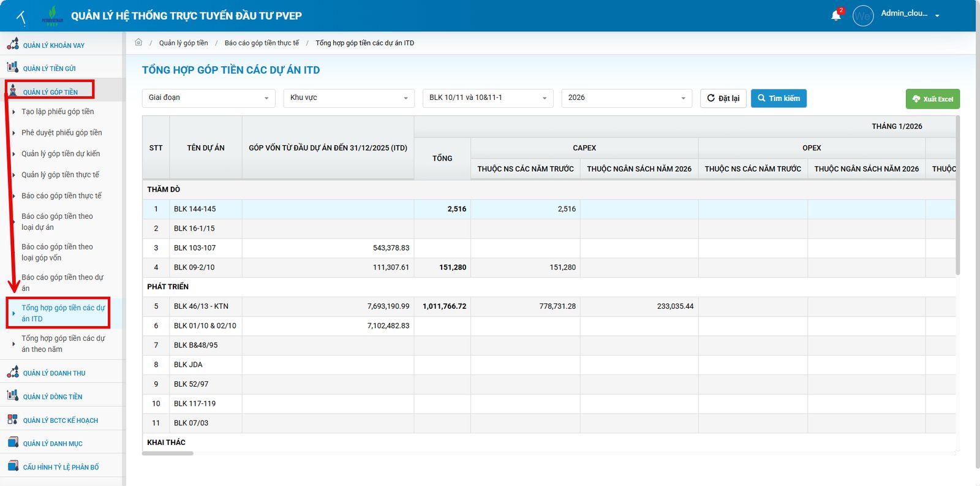
Task: Open Quản lý khoản vay sidebar icon
Action: (13, 44)
